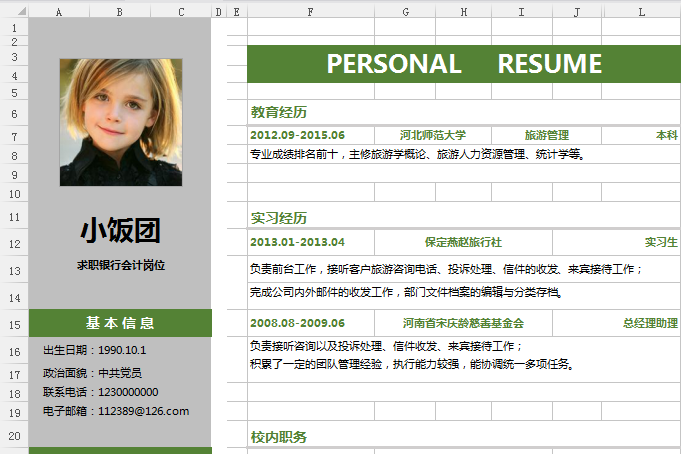Click the email 112389@126.com cell
Image resolution: width=681 pixels, height=454 pixels.
pyautogui.click(x=116, y=411)
